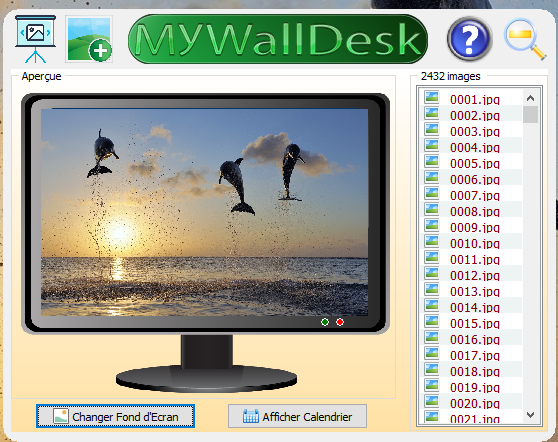558x442 pixels.
Task: Open help via the blue question mark
Action: (x=469, y=39)
